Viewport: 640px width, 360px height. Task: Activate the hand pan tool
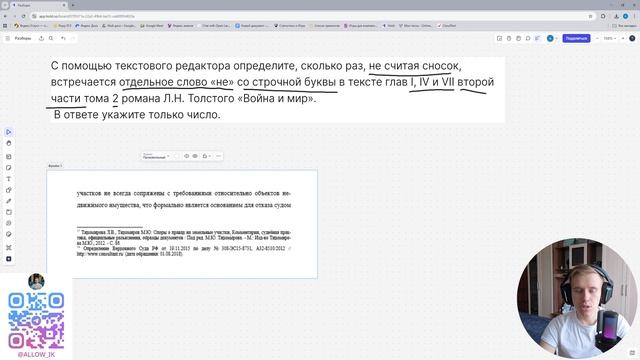(x=9, y=143)
